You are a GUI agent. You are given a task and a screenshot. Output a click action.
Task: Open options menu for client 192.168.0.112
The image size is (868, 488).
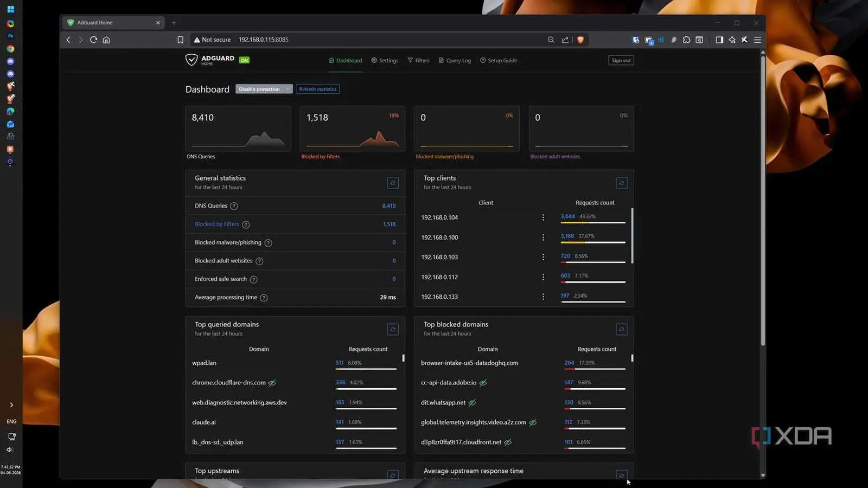tap(543, 277)
